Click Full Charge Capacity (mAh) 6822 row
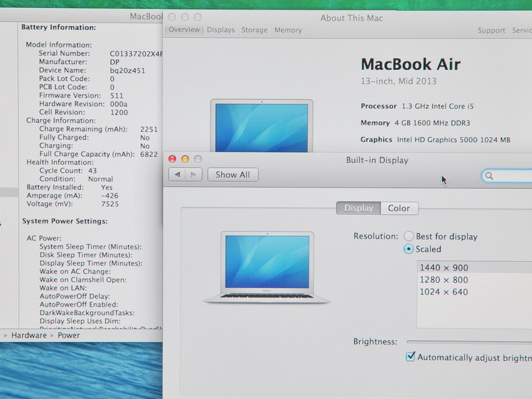Viewport: 532px width, 399px height. click(x=99, y=154)
